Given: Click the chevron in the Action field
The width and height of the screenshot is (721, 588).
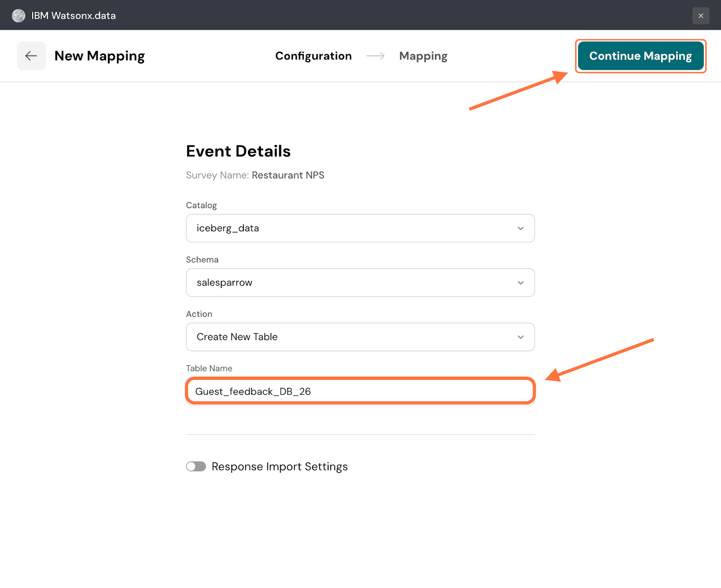Looking at the screenshot, I should click(x=520, y=337).
